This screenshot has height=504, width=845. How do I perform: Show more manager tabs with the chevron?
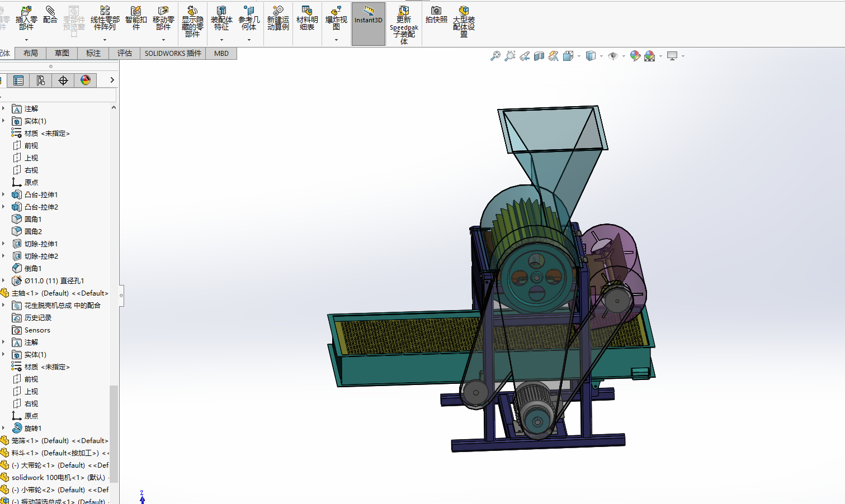(x=112, y=80)
